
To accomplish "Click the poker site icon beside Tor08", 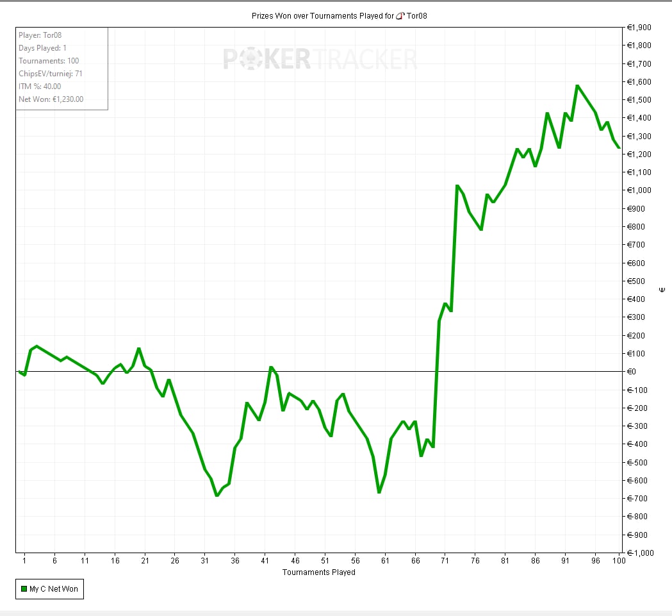I will [400, 16].
